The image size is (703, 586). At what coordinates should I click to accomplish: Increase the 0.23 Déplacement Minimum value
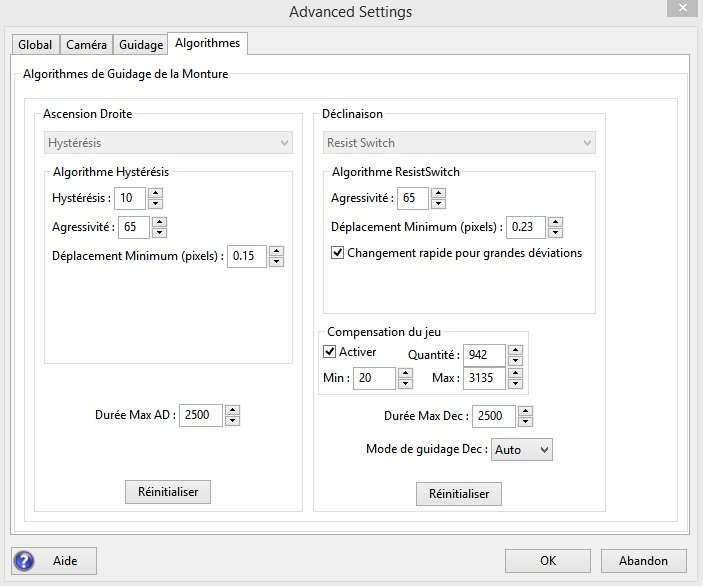point(555,222)
